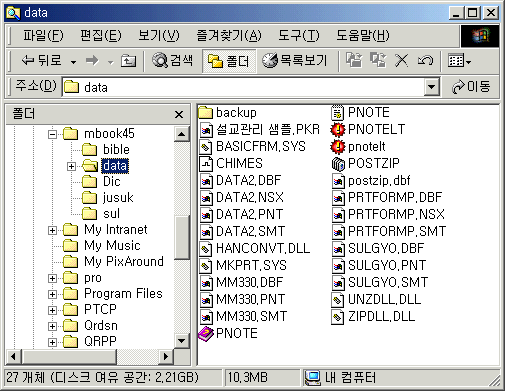Toggle the Folders (폴더) pane button

(229, 61)
